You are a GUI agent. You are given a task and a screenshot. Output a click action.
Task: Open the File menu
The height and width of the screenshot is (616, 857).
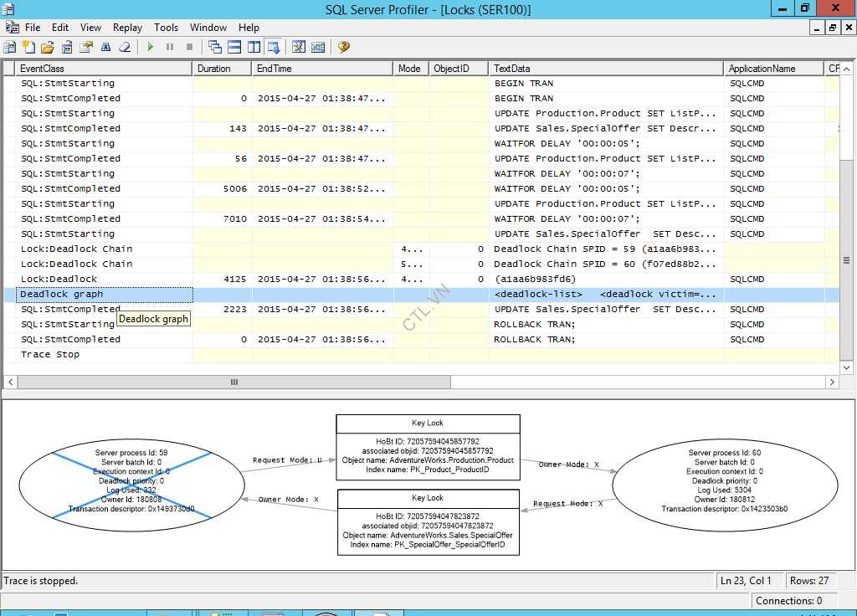pos(33,28)
